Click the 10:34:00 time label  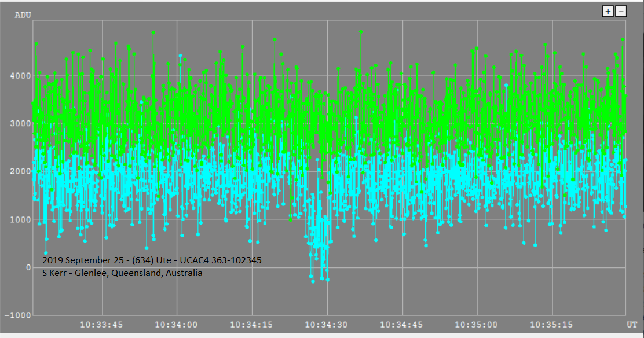176,325
